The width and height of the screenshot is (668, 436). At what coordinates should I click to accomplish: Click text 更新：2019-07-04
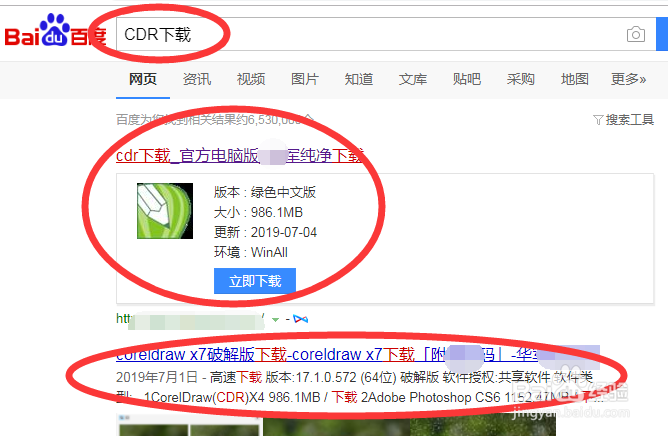pos(265,232)
